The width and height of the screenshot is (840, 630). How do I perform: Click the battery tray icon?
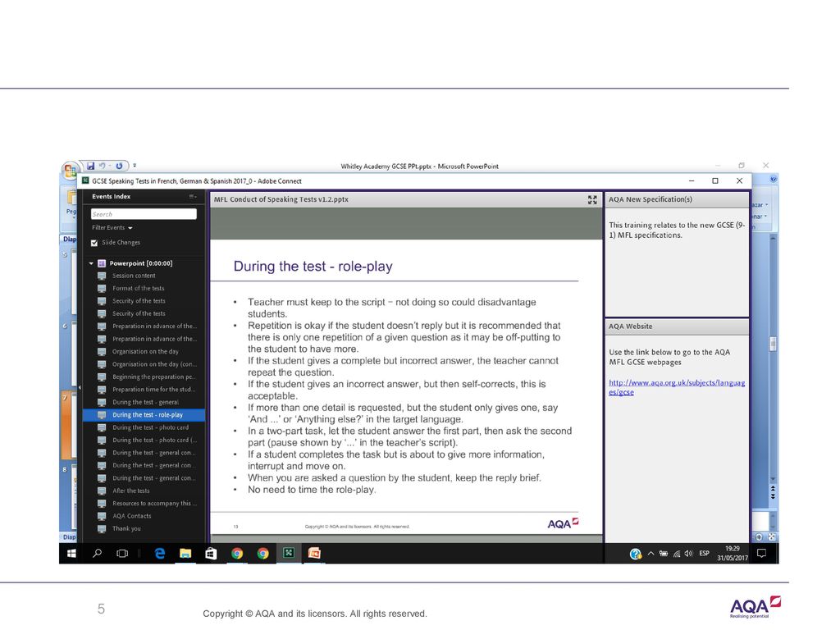[x=664, y=554]
